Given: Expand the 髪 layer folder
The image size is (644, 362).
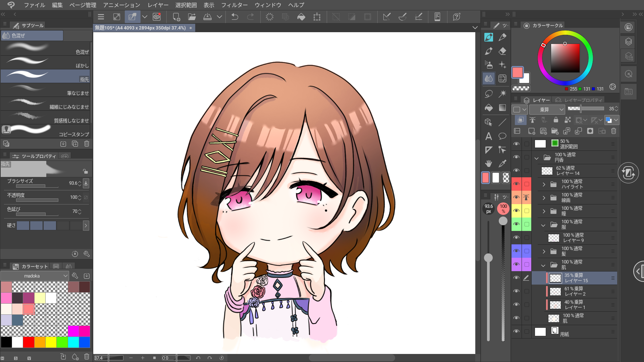Looking at the screenshot, I should click(x=544, y=251).
